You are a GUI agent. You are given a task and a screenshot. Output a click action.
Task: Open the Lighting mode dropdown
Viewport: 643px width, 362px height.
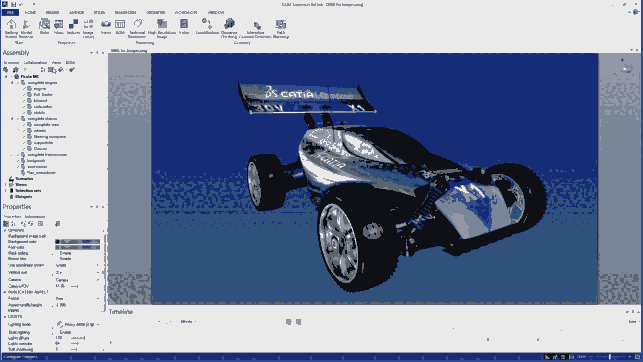pos(78,324)
